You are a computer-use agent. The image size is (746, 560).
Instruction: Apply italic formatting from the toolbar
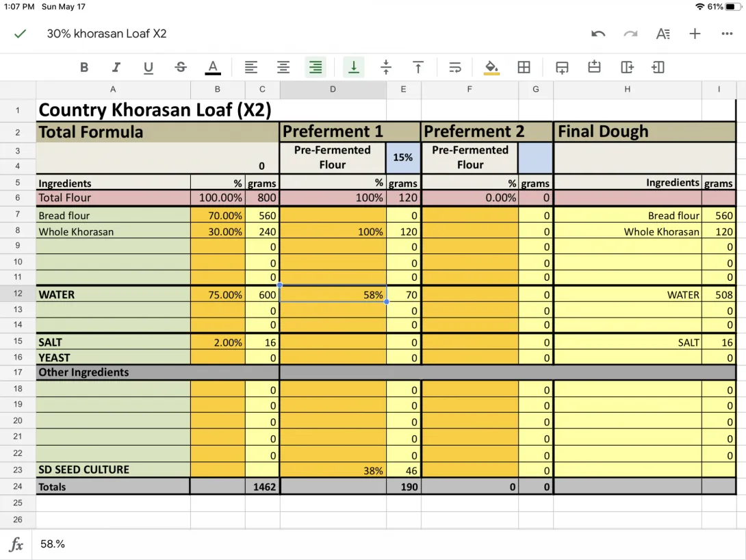(116, 67)
